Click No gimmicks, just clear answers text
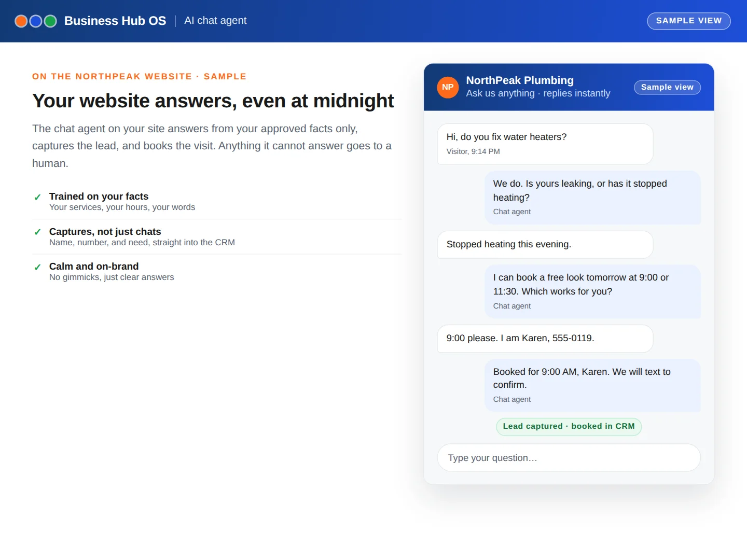Viewport: 747px width, 560px height. point(112,277)
